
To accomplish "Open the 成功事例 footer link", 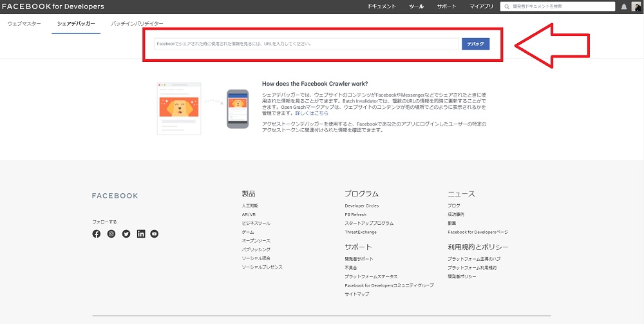I will (456, 214).
